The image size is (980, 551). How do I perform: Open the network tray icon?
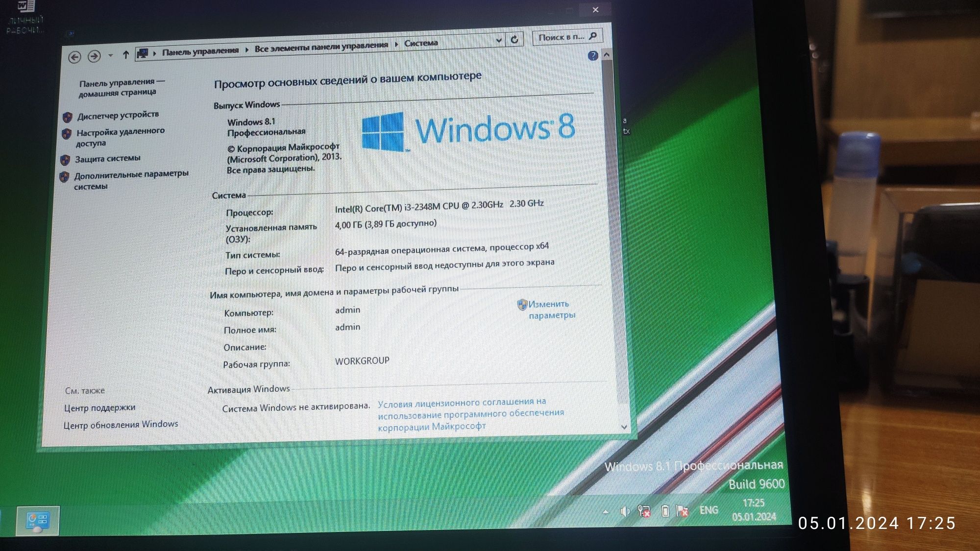tap(644, 511)
